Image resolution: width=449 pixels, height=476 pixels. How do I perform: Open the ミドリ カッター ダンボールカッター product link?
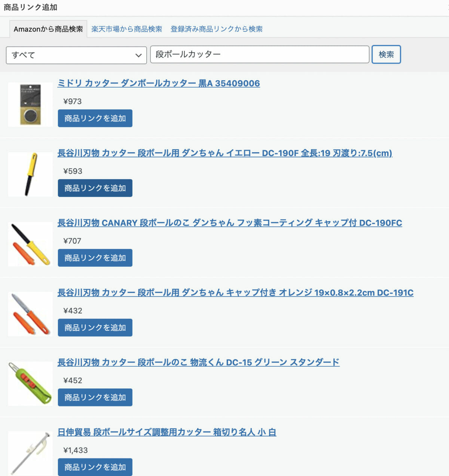(159, 83)
